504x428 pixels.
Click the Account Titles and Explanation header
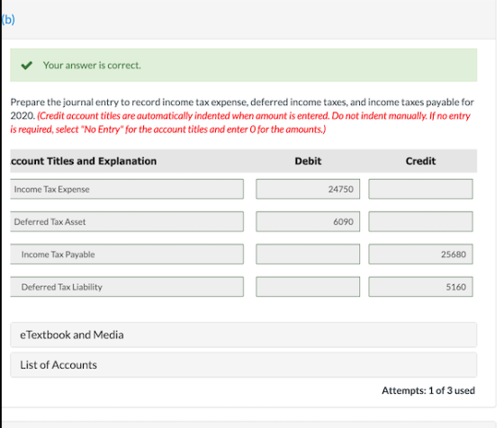coord(84,161)
